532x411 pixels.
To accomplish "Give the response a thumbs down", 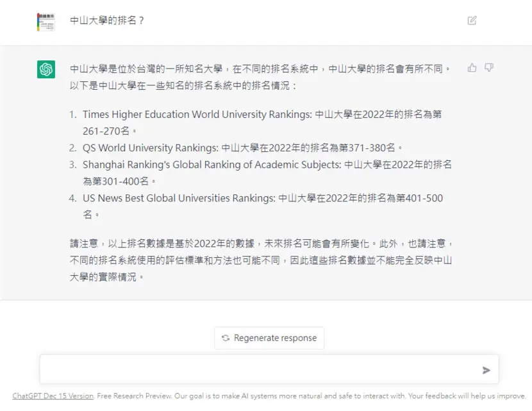I will [x=488, y=67].
